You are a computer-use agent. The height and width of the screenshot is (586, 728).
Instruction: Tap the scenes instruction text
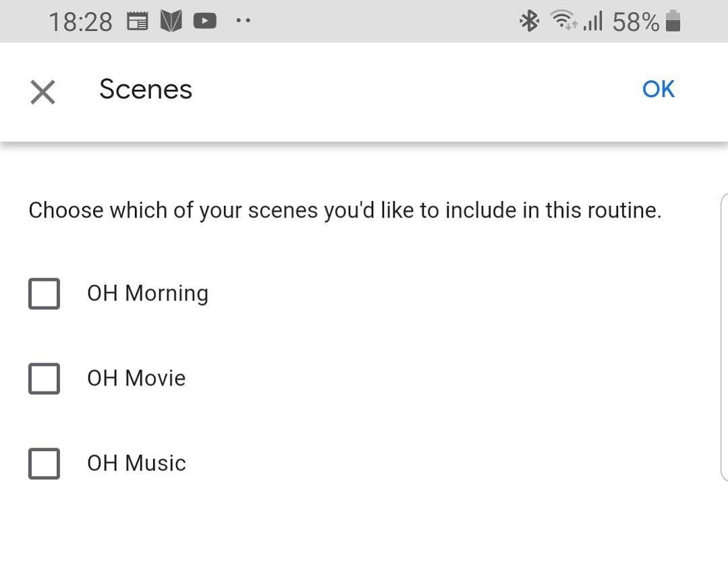345,210
